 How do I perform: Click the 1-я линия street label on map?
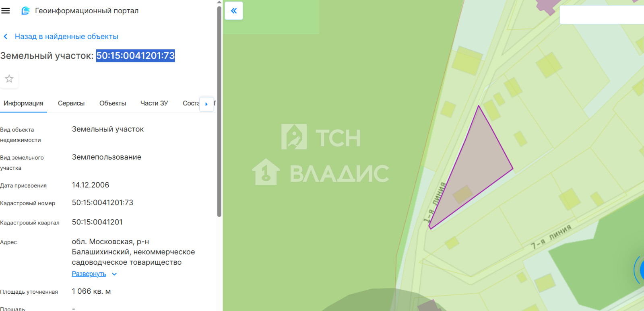(435, 202)
